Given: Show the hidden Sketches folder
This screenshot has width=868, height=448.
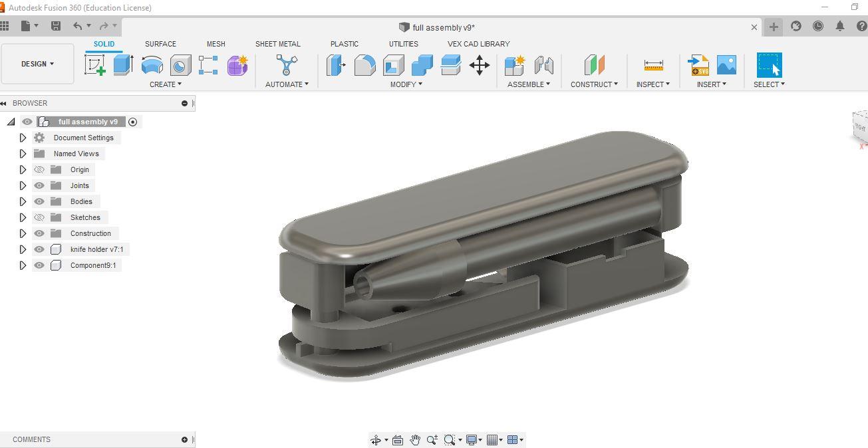Looking at the screenshot, I should 39,217.
